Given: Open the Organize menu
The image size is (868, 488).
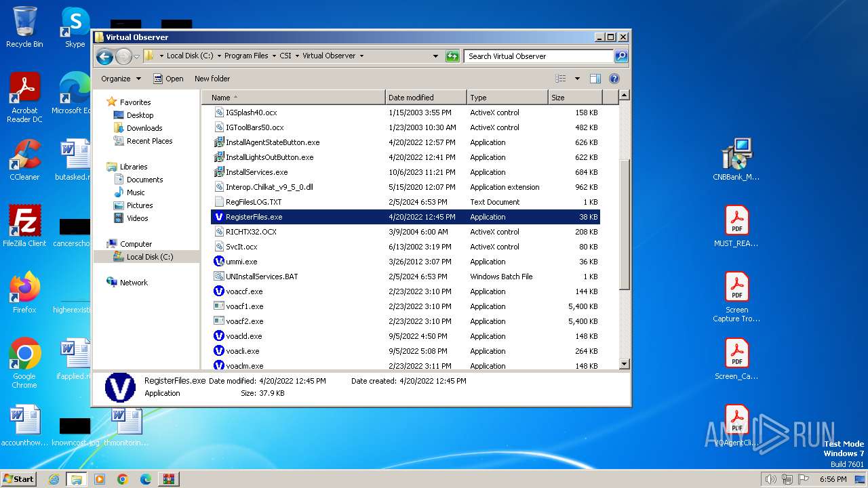Looking at the screenshot, I should coord(121,79).
